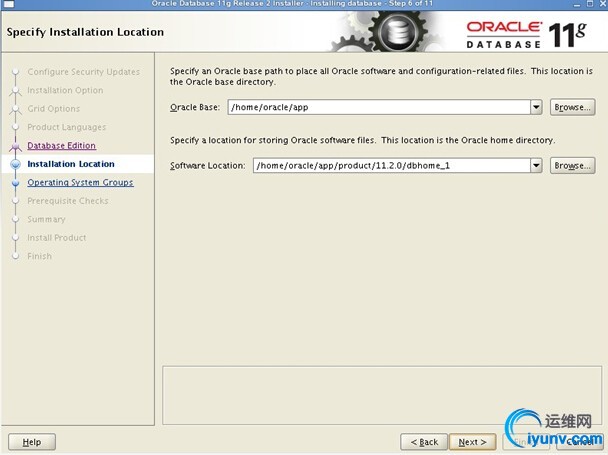Viewport: 608px width, 455px height.
Task: Close the installer window
Action: coord(603,4)
